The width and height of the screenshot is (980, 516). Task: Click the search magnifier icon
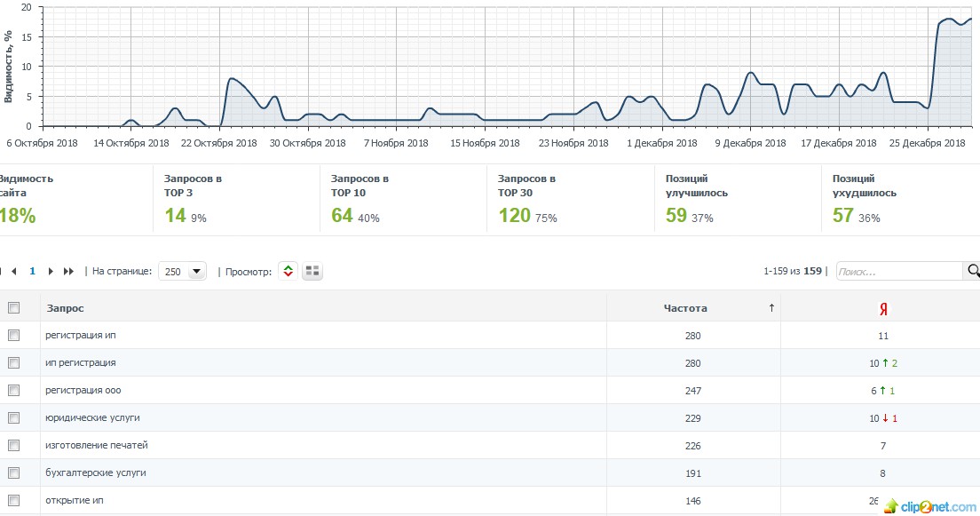(x=973, y=271)
